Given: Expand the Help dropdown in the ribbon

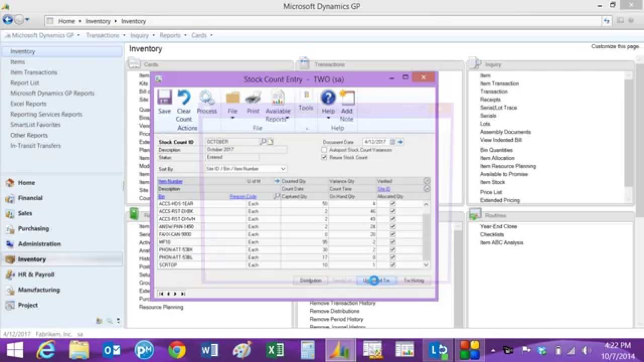Looking at the screenshot, I should pos(328,118).
